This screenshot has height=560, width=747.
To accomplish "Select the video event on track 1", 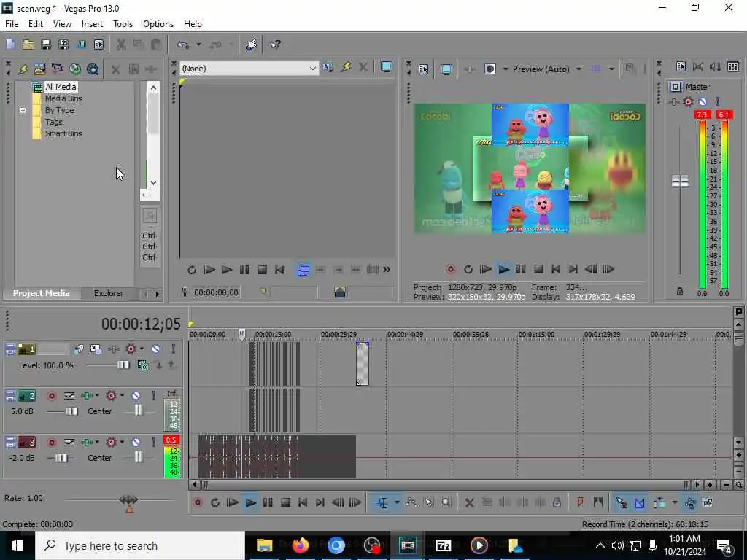I will click(x=363, y=364).
